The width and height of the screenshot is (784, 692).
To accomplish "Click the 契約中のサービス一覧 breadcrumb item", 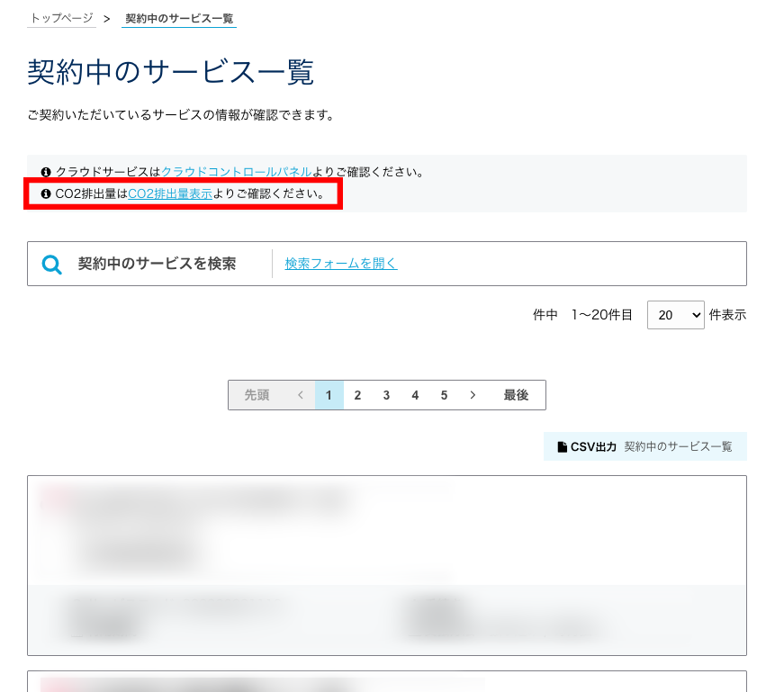I will click(x=179, y=19).
